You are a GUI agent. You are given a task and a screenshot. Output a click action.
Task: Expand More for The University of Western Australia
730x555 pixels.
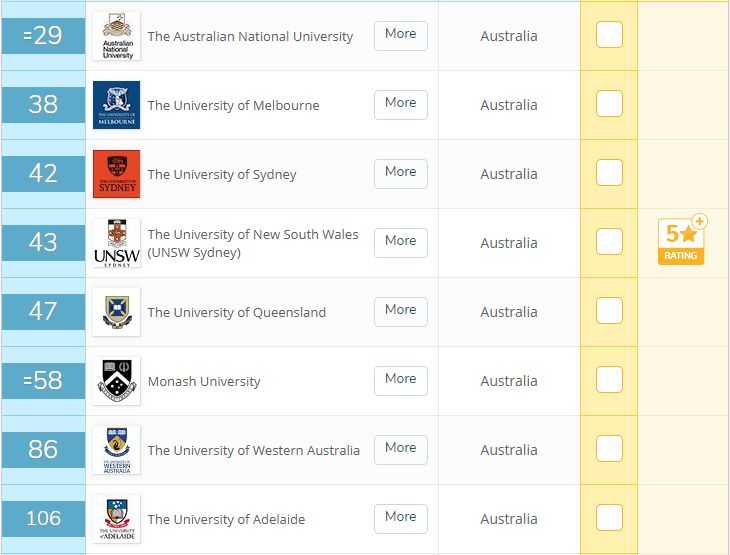(x=400, y=449)
